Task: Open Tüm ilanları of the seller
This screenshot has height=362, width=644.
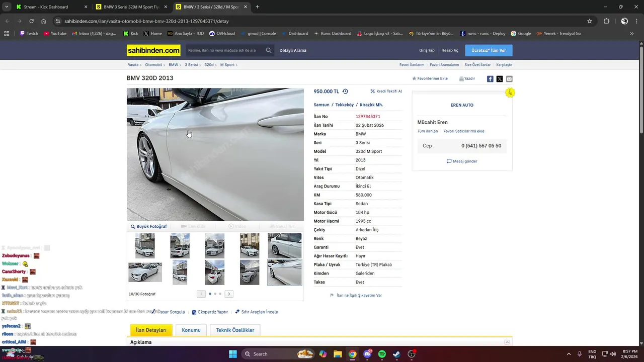Action: (428, 131)
